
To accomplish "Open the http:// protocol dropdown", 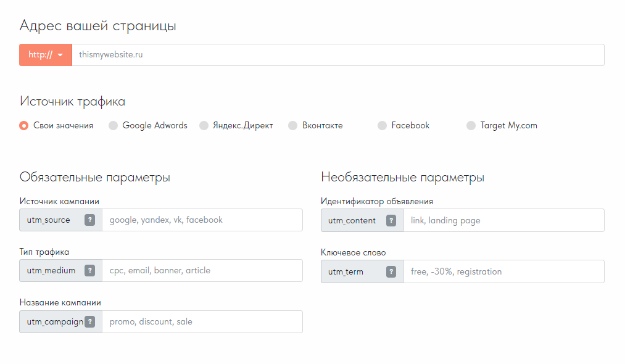I will [x=46, y=55].
